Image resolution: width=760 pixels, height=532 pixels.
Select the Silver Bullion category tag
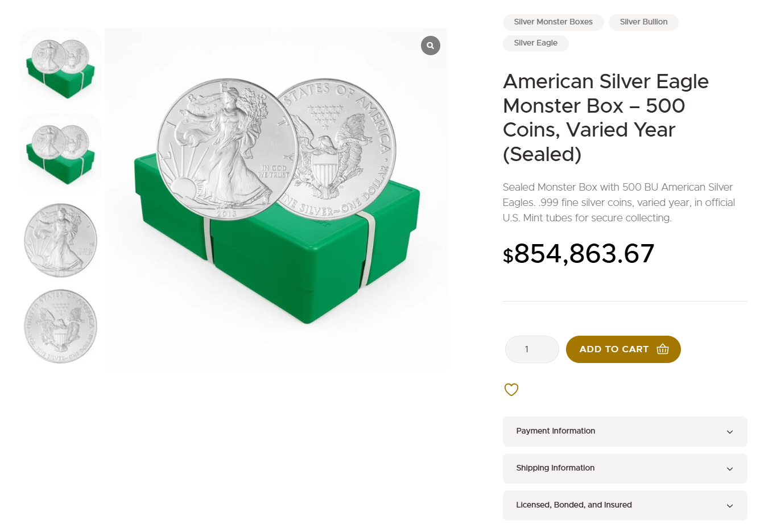[x=643, y=22]
